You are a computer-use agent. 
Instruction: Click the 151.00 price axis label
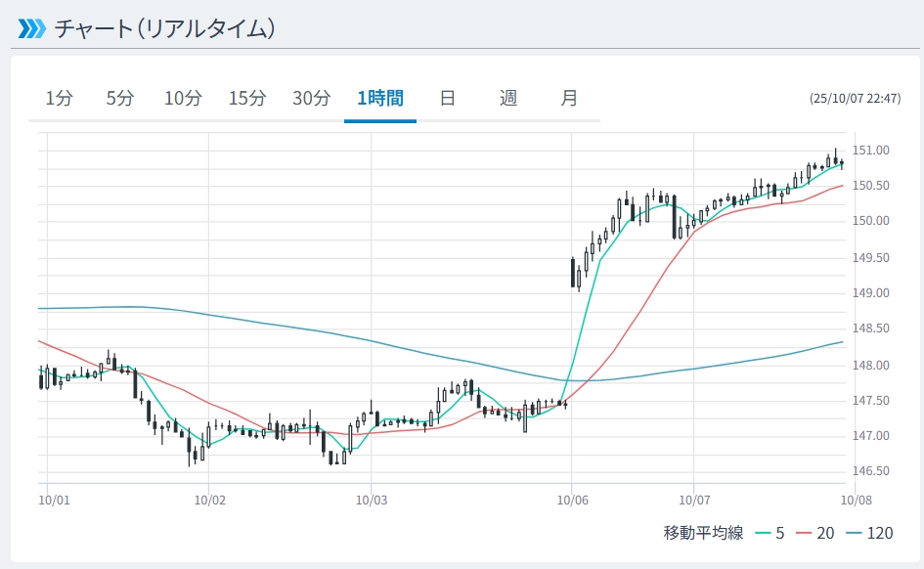[870, 151]
